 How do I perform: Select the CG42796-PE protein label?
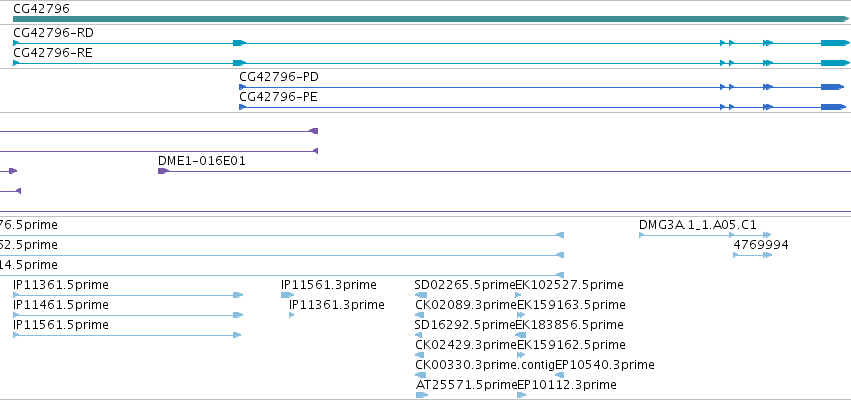click(x=278, y=97)
